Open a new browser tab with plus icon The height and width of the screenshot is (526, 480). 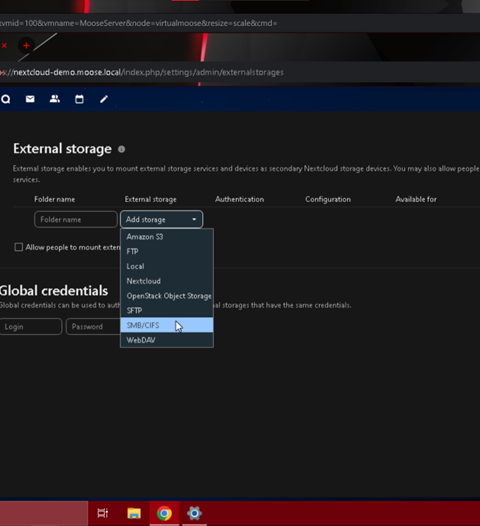click(x=26, y=45)
